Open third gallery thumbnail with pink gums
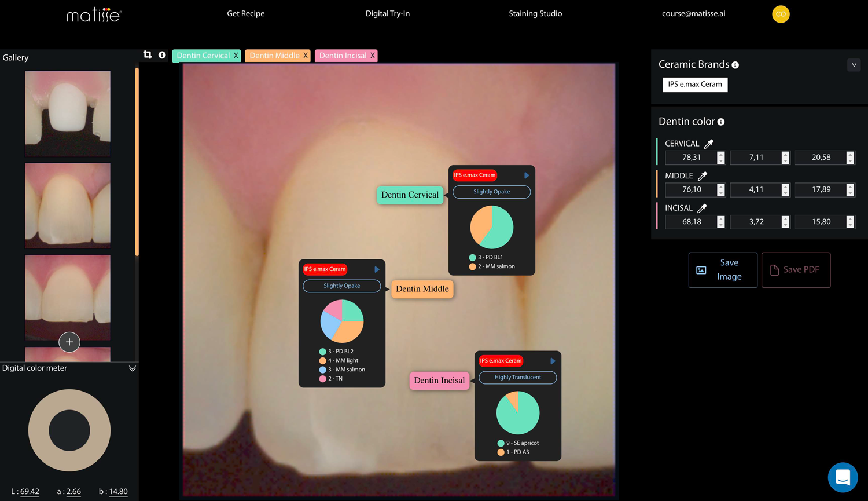Screen dimensions: 868x501 [x=68, y=297]
